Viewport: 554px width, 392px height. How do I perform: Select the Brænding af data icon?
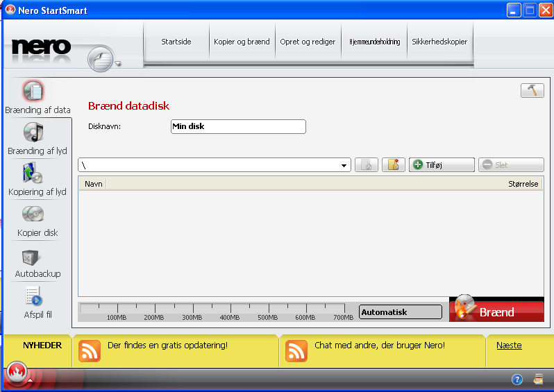click(x=33, y=91)
